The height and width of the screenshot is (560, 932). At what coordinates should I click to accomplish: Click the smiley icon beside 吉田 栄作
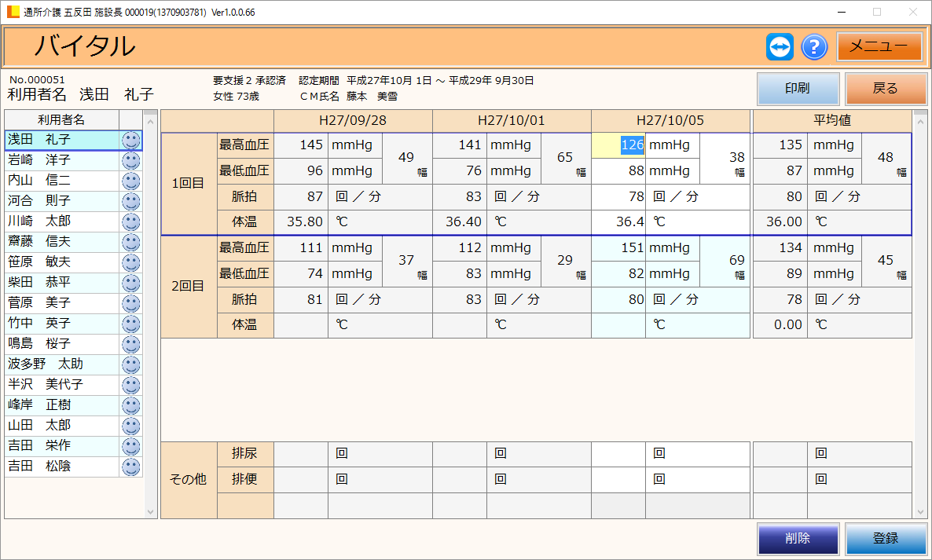(x=130, y=446)
